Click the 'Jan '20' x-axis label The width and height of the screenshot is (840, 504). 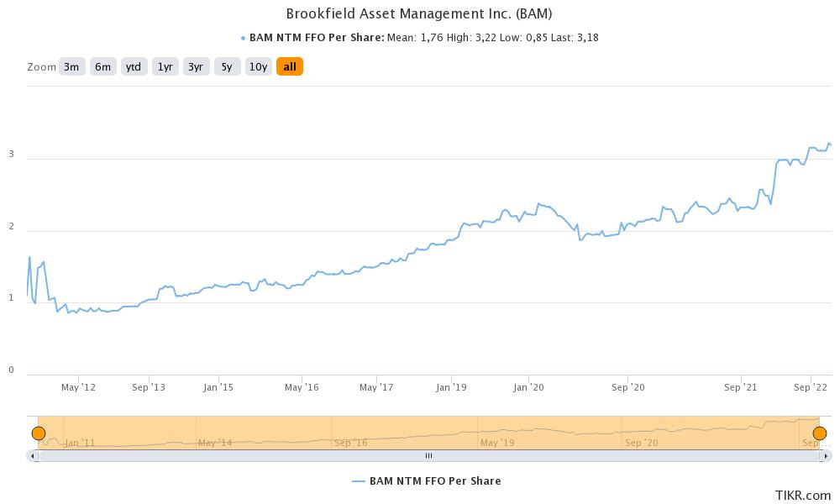528,387
